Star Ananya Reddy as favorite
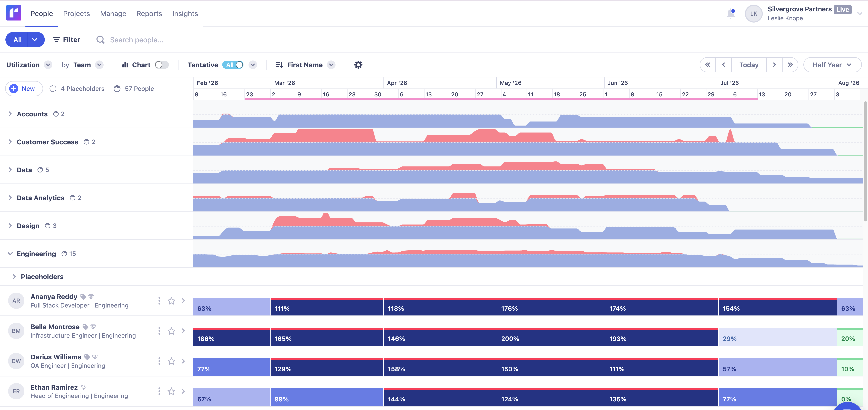The height and width of the screenshot is (410, 868). click(171, 301)
